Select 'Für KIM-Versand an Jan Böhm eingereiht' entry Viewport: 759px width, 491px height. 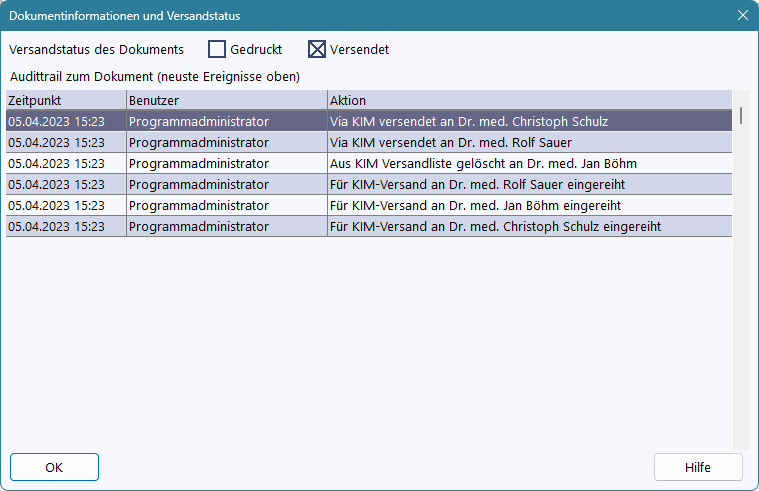(475, 205)
